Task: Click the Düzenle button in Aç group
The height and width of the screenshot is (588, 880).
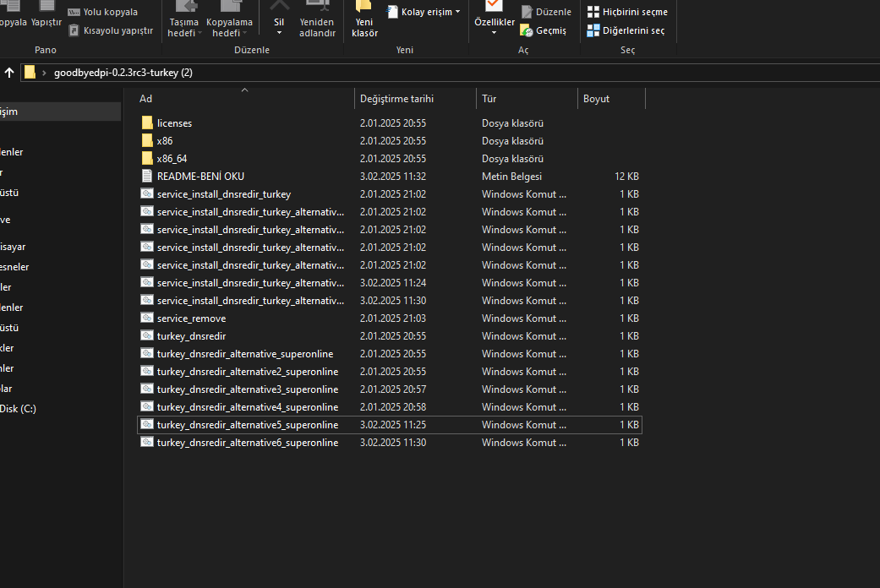Action: click(546, 12)
